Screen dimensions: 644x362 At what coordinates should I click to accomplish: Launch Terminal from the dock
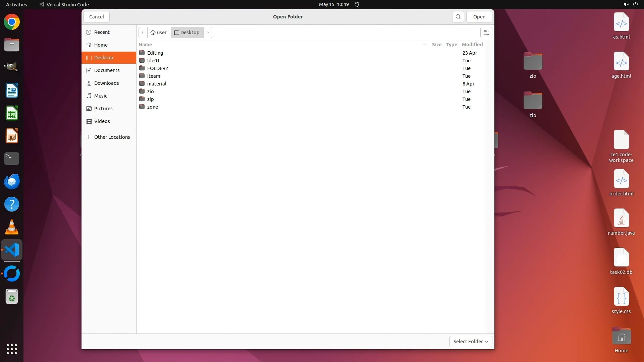click(12, 159)
